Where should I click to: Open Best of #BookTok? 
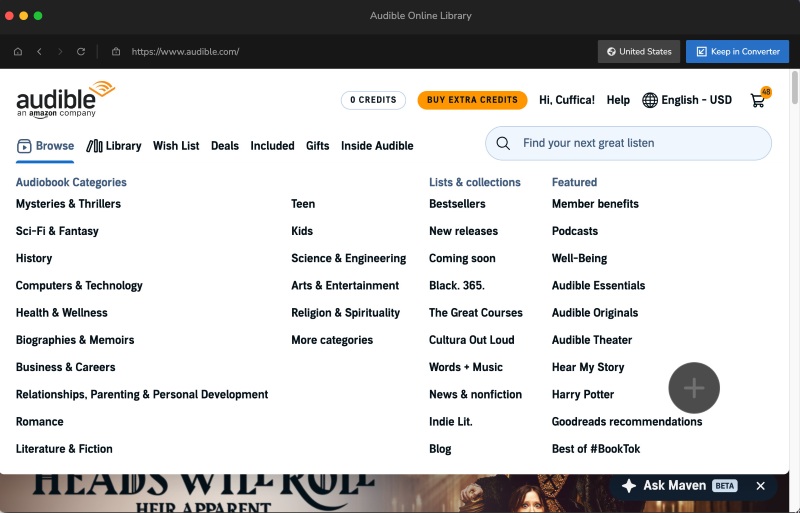tap(596, 449)
